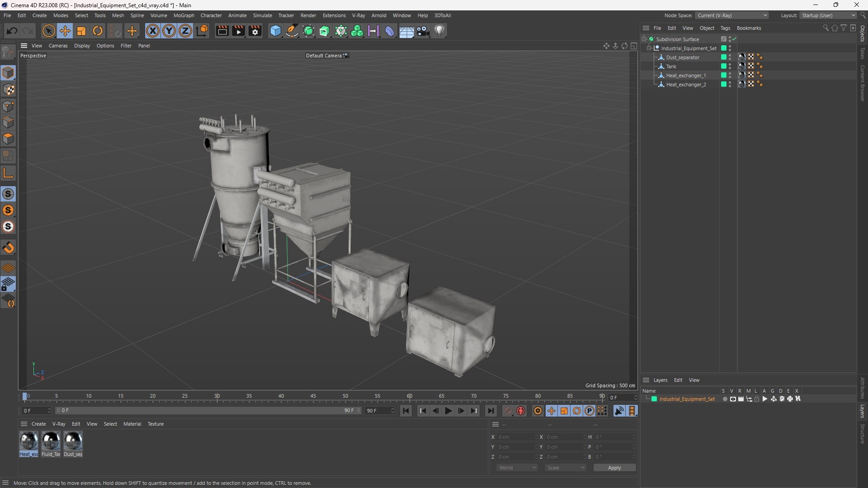Add a Camera object icon
The height and width of the screenshot is (488, 868).
click(x=423, y=31)
